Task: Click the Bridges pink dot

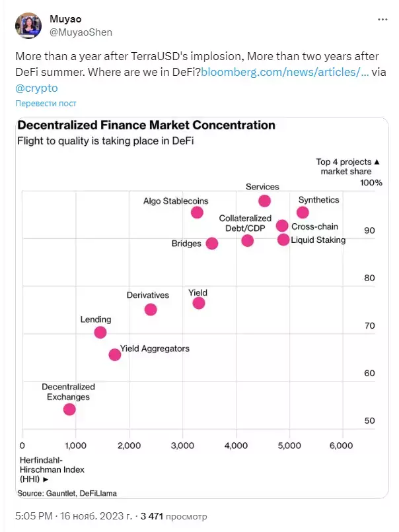Action: pyautogui.click(x=212, y=244)
